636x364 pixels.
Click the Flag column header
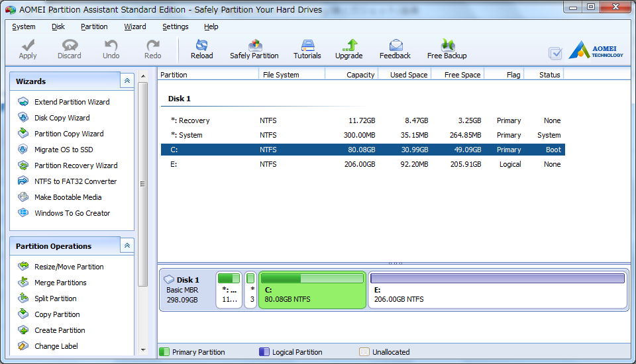pos(504,75)
